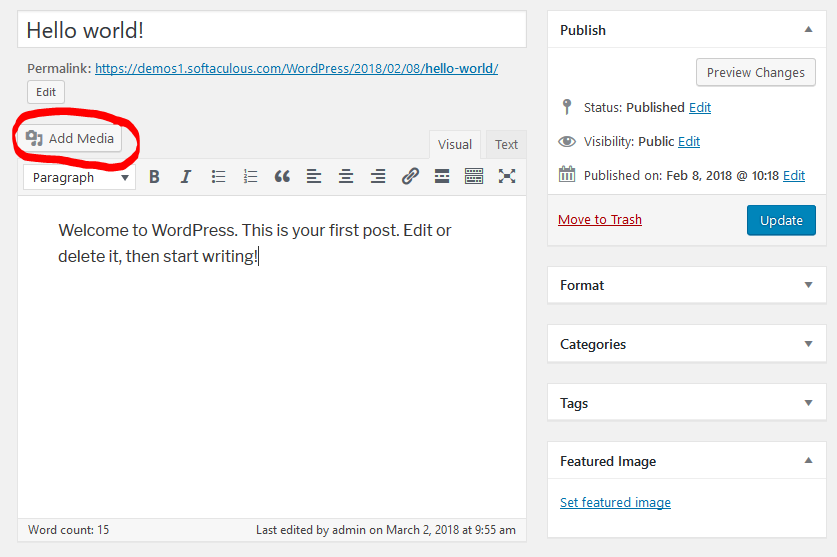Apply italic formatting

[186, 176]
